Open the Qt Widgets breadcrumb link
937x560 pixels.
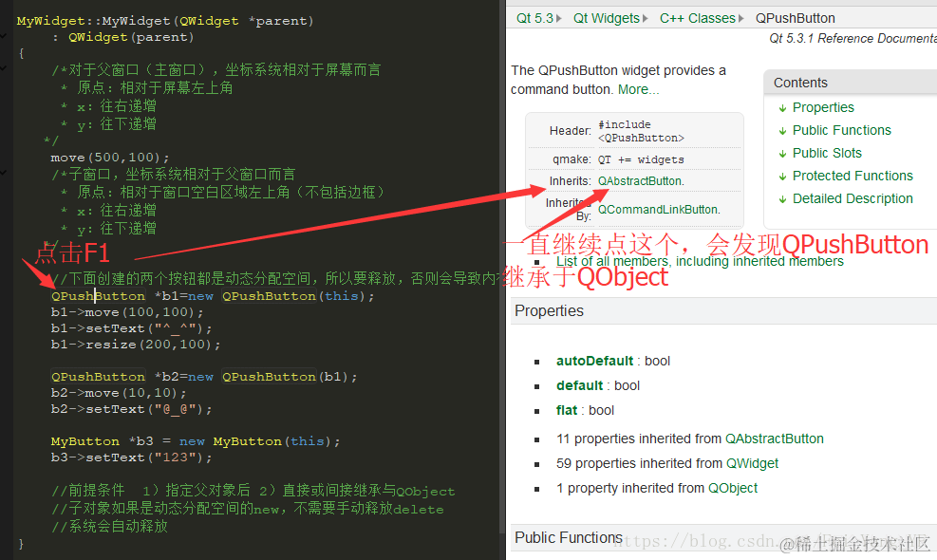(607, 18)
